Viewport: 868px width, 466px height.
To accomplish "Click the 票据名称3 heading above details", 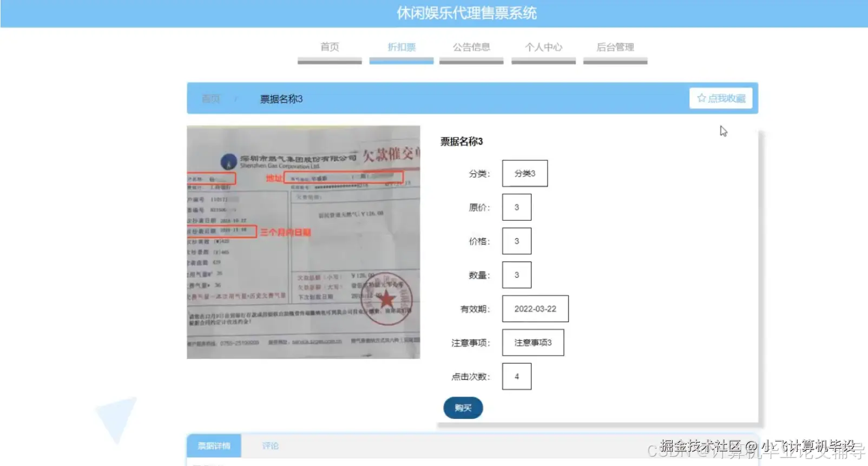I will [462, 142].
